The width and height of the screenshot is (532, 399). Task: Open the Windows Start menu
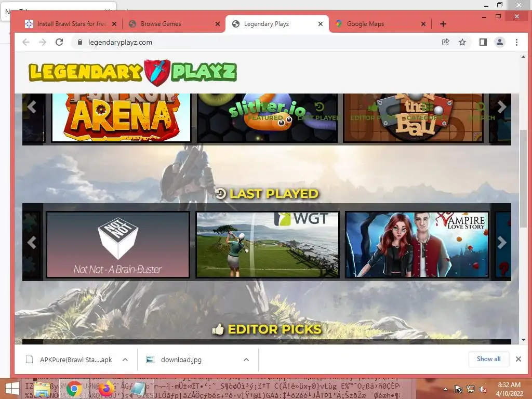click(12, 389)
